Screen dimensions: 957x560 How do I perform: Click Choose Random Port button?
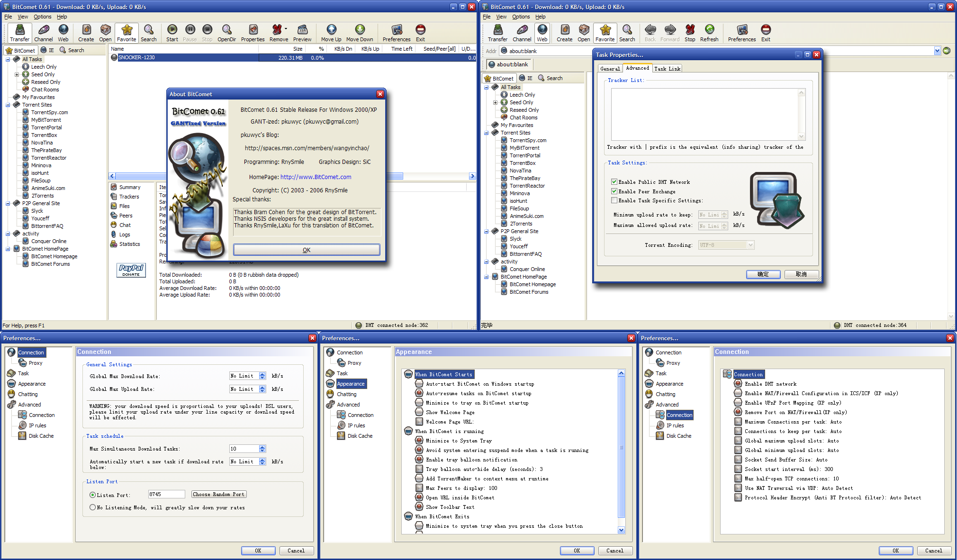(x=219, y=494)
